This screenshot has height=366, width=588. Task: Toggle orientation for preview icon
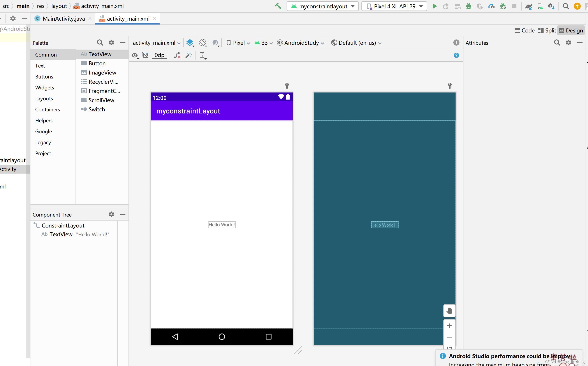click(203, 43)
